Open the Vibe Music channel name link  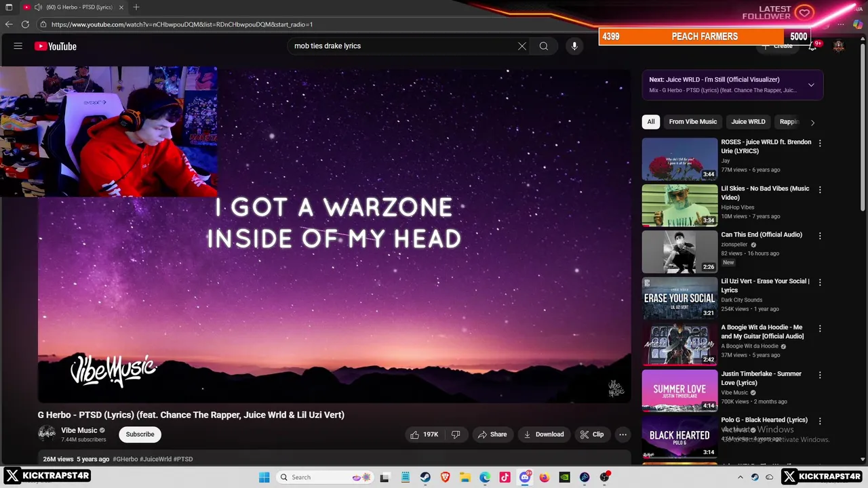(x=79, y=430)
